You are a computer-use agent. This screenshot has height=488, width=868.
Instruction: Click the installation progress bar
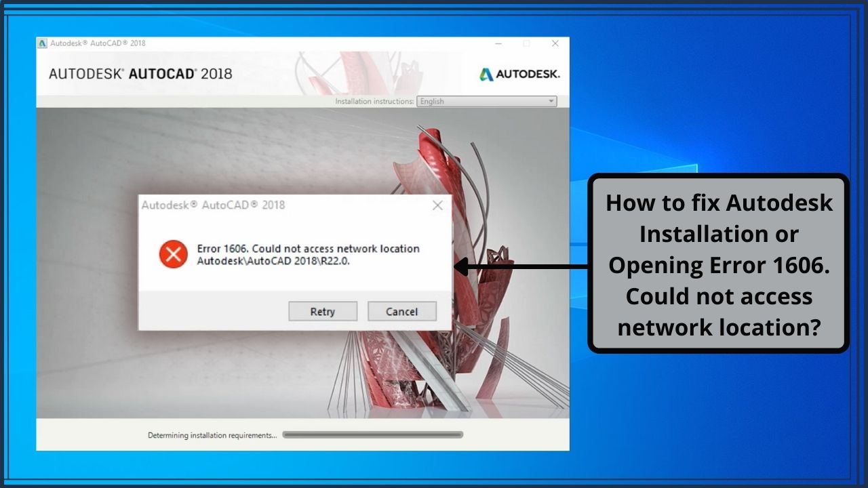click(372, 435)
